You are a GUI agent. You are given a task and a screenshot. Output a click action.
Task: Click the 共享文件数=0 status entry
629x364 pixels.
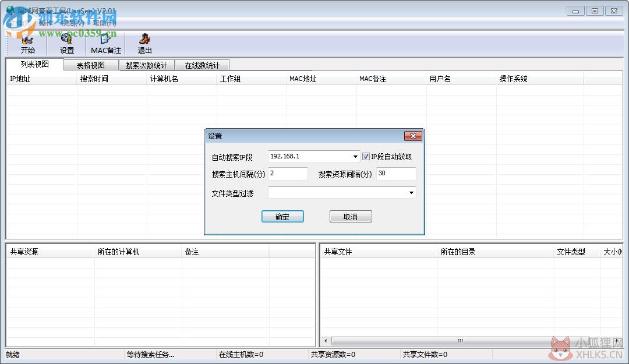click(425, 355)
